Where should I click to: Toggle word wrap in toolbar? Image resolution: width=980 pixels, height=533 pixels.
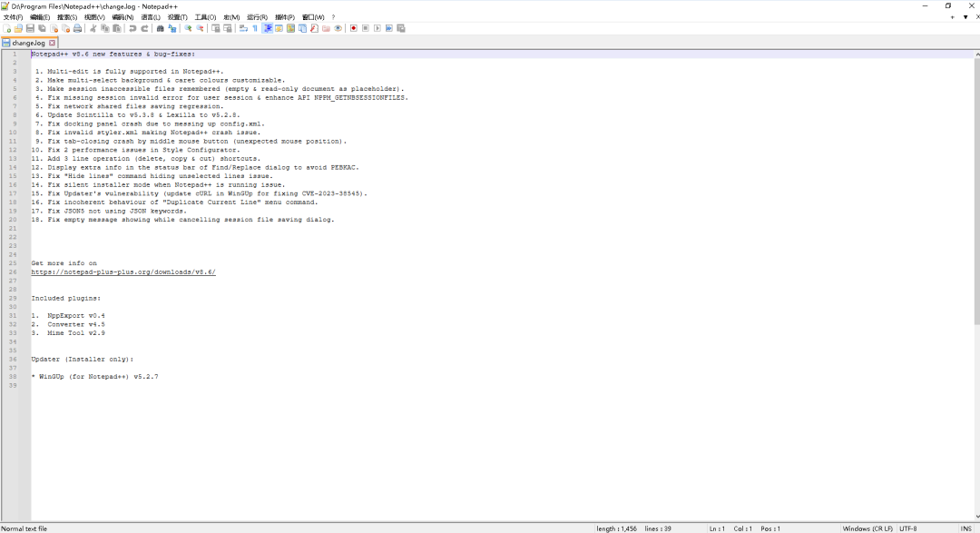243,28
